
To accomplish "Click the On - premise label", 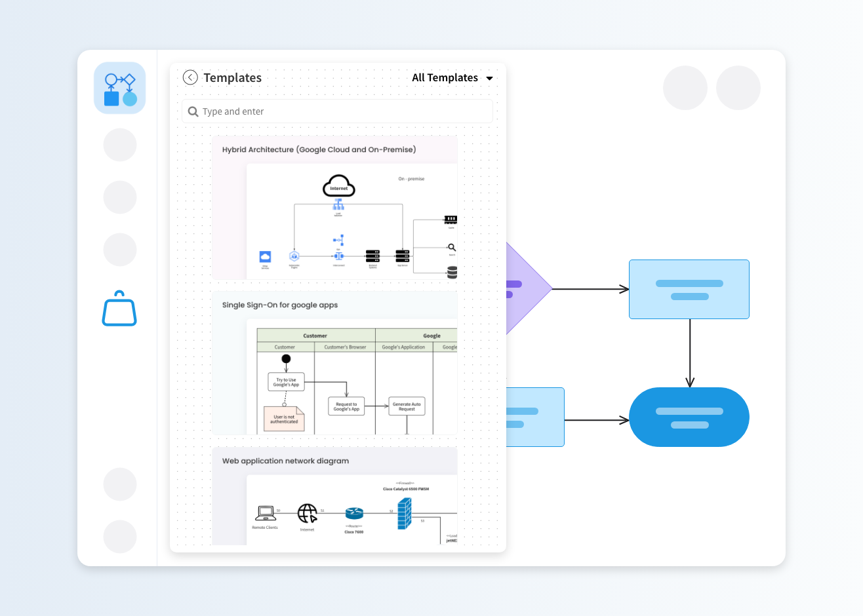I will tap(411, 179).
